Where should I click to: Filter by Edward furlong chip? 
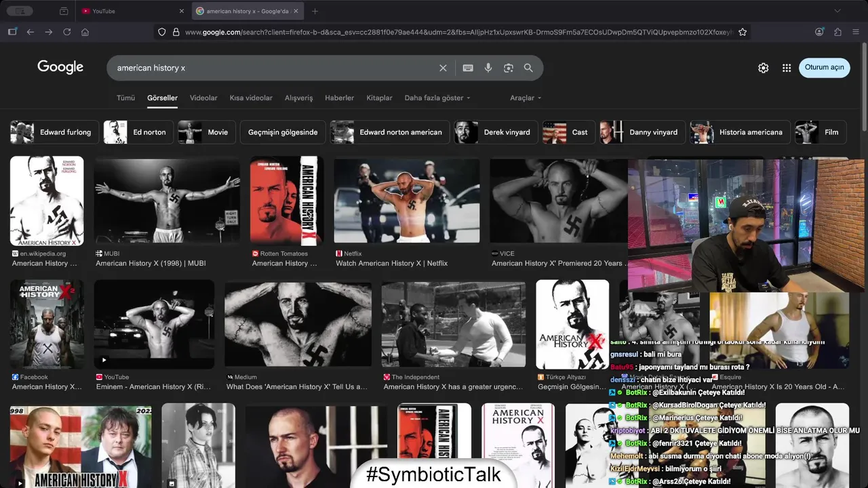54,132
